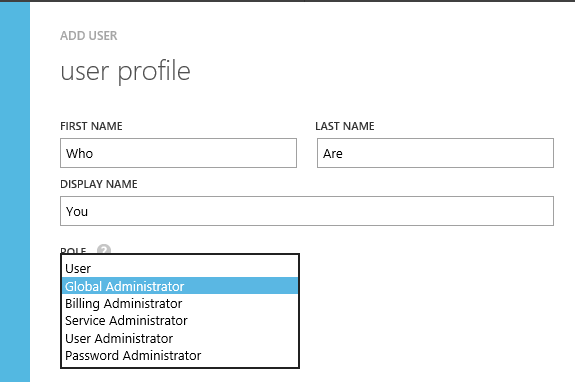Click the Last Name input field
The width and height of the screenshot is (575, 382).
coord(435,153)
